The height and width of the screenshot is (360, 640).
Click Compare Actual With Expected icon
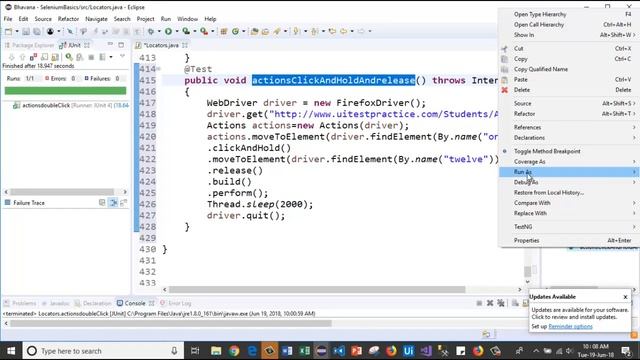(124, 202)
